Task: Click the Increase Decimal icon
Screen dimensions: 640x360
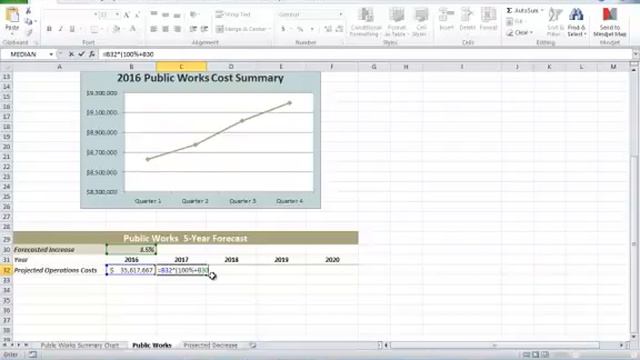Action: pos(328,29)
